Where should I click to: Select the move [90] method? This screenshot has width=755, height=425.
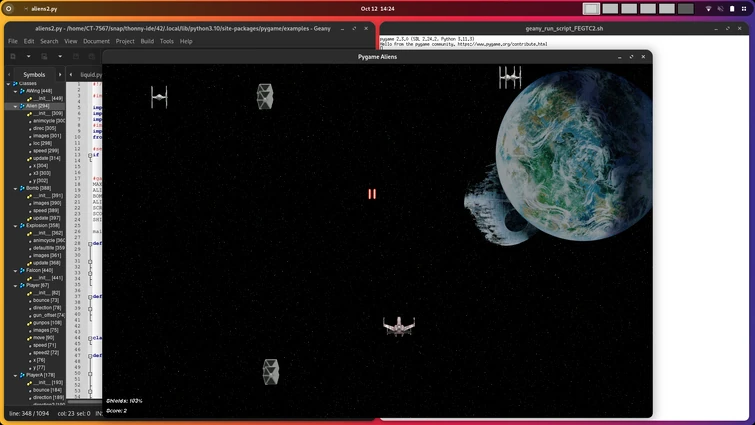pyautogui.click(x=43, y=337)
